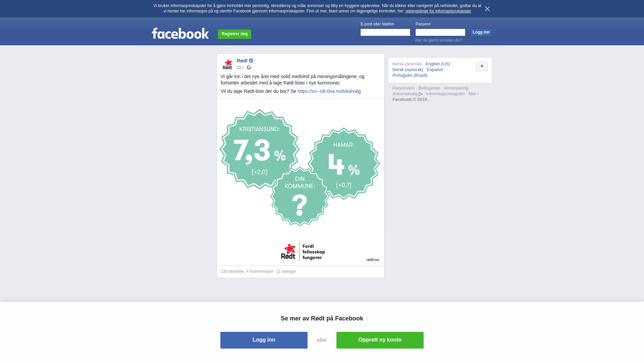Focus the E-post eller telefon field
This screenshot has height=362, width=644.
(x=385, y=32)
